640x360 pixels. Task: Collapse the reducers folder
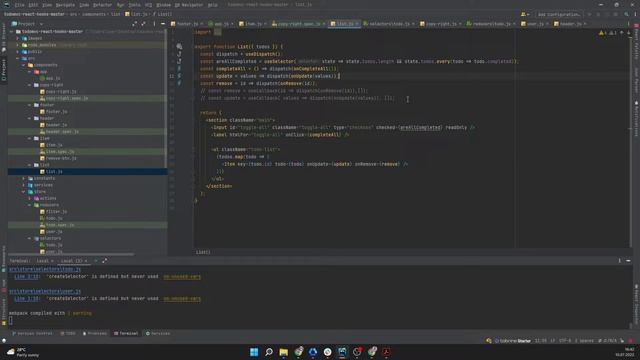[x=30, y=205]
